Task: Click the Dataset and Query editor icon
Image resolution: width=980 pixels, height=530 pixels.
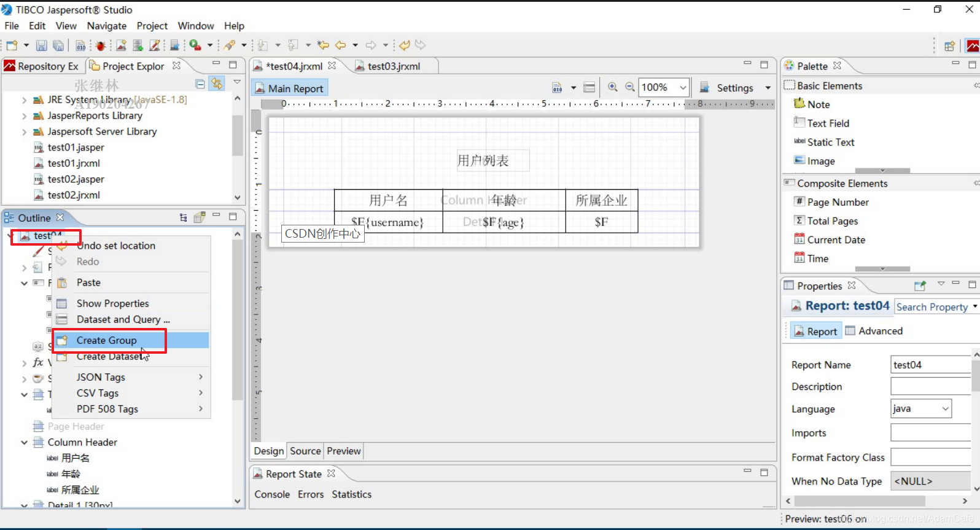Action: pos(589,87)
